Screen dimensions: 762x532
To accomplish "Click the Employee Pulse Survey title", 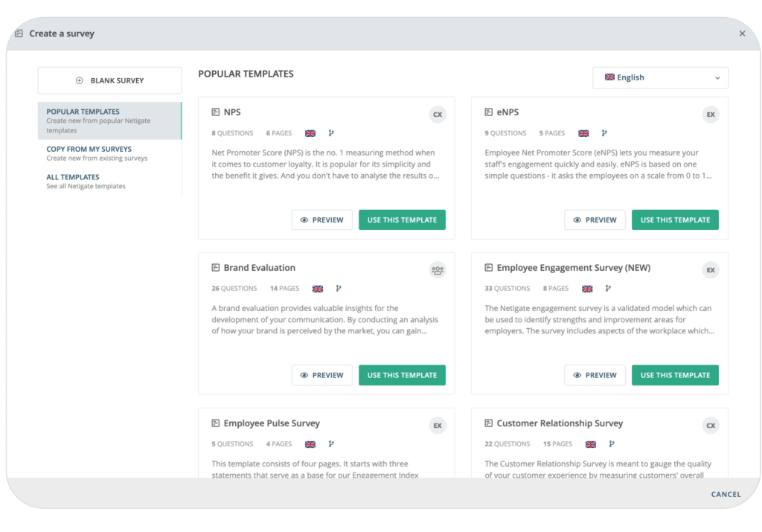I will (x=272, y=423).
